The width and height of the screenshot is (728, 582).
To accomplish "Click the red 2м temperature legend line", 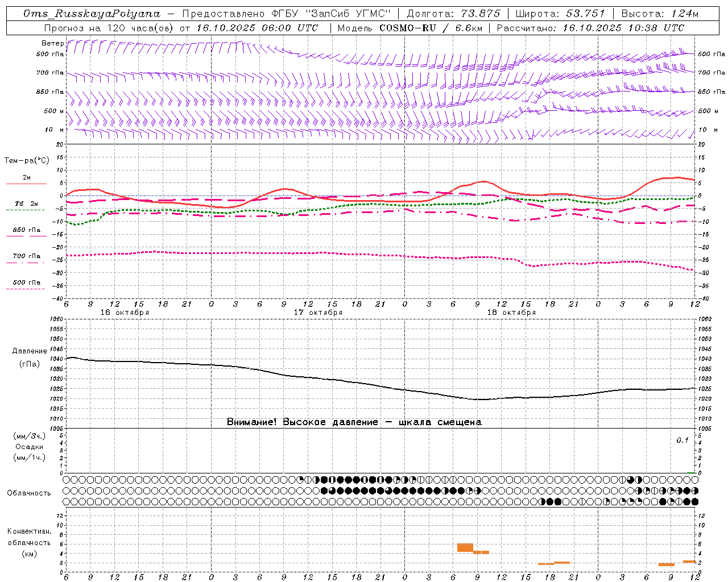I will pos(26,184).
